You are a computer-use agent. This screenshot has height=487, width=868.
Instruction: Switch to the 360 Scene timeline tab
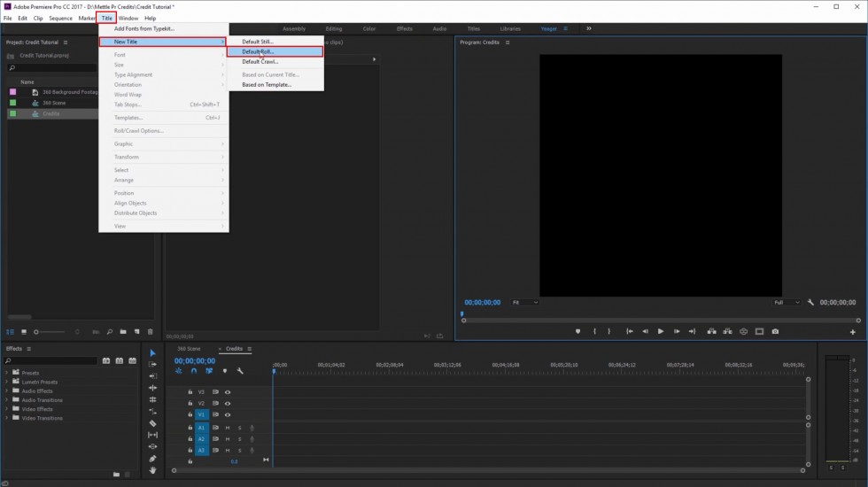click(189, 349)
